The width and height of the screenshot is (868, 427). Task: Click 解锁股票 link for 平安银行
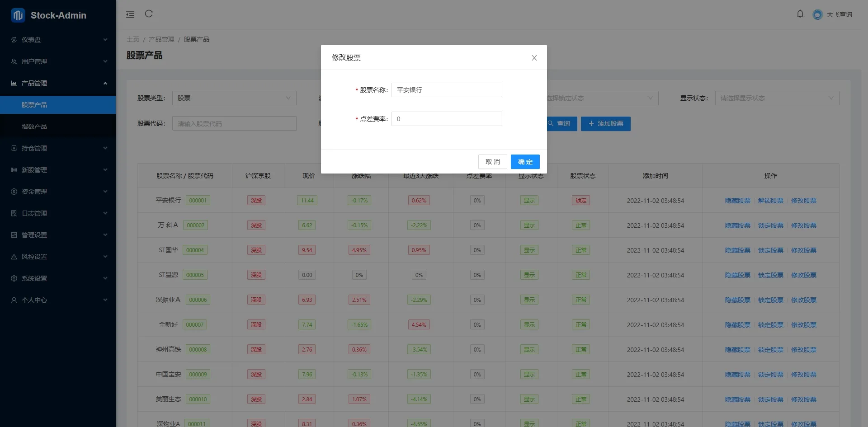tap(771, 201)
